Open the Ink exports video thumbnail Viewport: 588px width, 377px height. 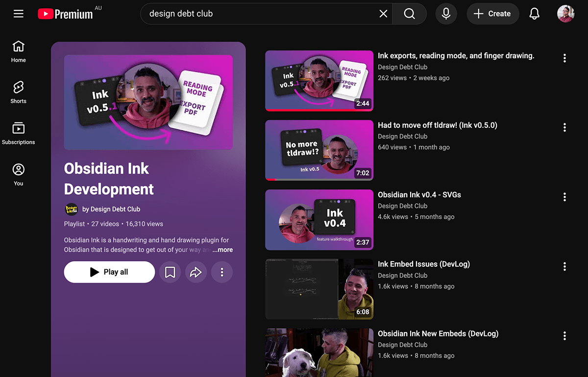tap(319, 81)
